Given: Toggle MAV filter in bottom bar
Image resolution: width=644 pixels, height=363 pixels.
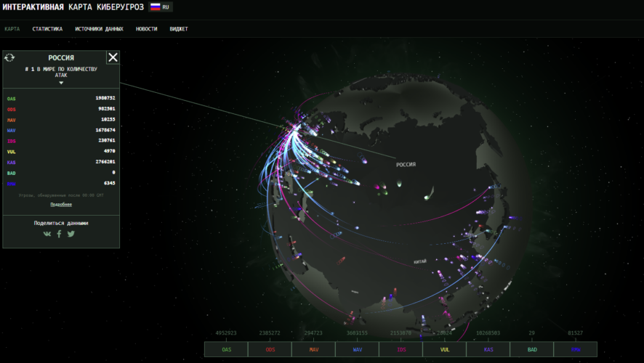Looking at the screenshot, I should pos(313,349).
